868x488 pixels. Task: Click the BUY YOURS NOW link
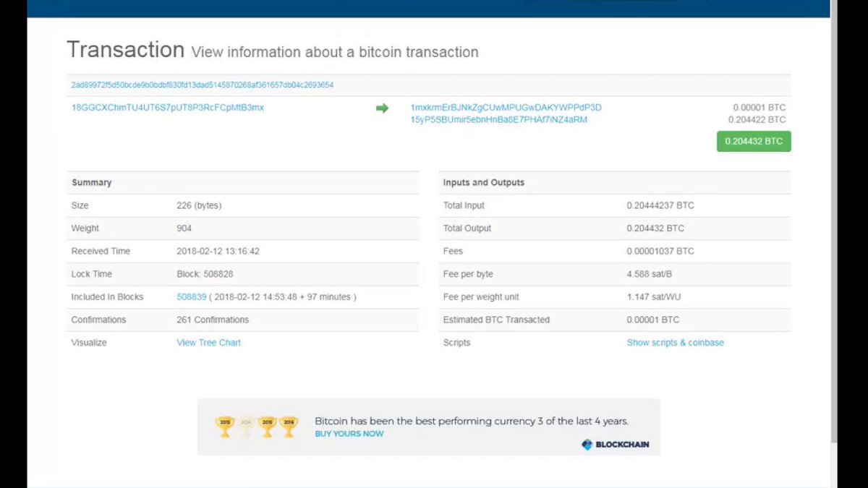click(349, 433)
